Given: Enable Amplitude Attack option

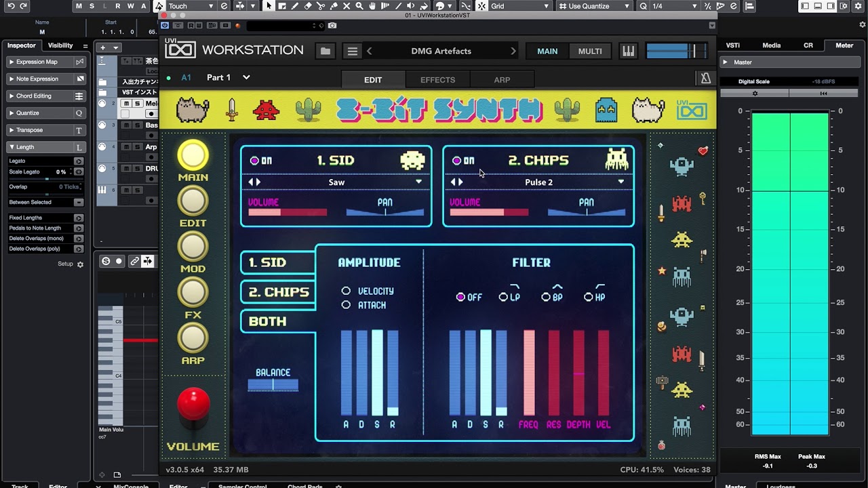Looking at the screenshot, I should (346, 305).
